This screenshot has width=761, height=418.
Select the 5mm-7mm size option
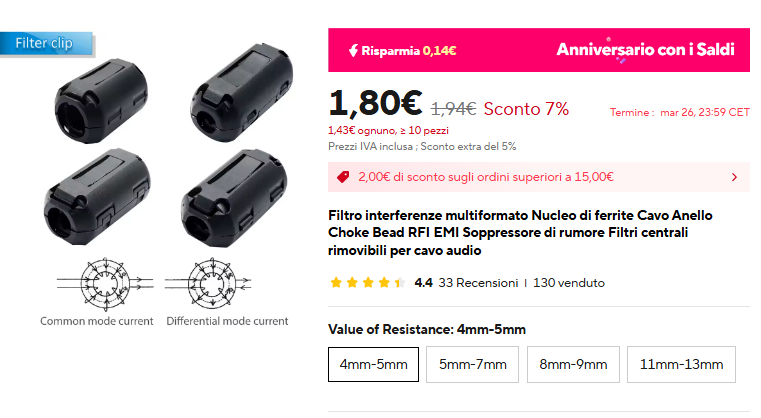click(x=472, y=365)
